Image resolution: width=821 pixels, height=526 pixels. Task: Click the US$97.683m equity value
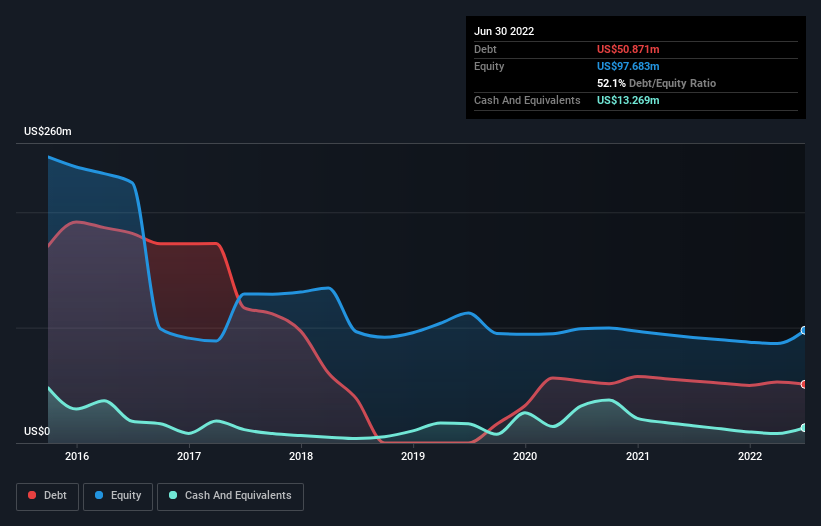coord(628,66)
